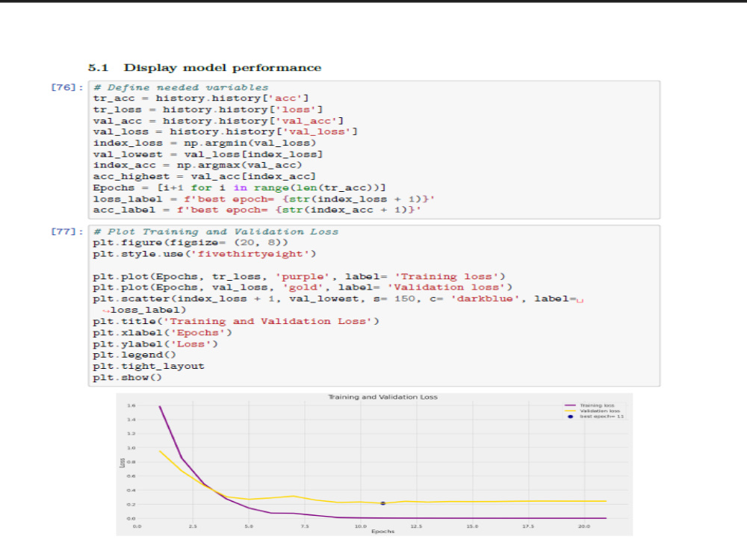Click the line tr_acc = history.history['acc']
Screen dimensions: 747x560
(201, 98)
